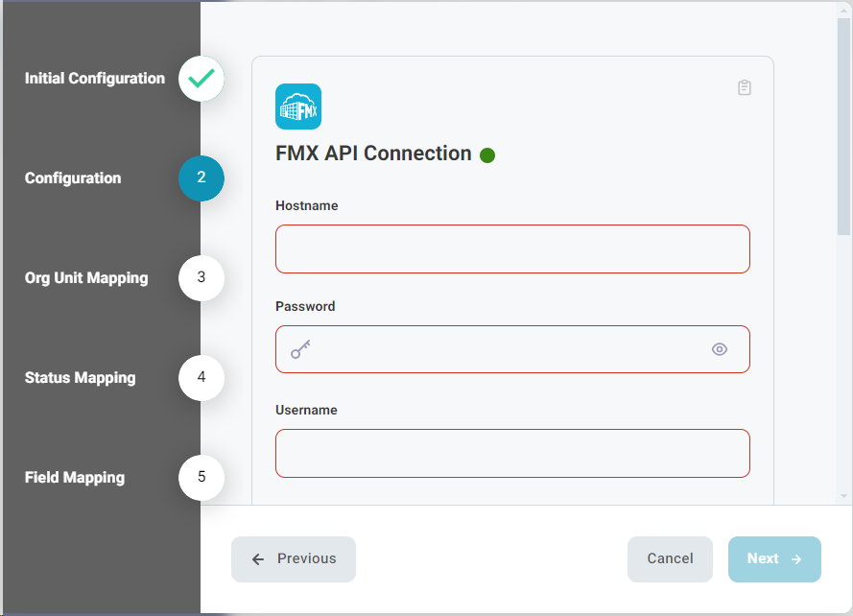This screenshot has height=616, width=853.
Task: Click the scrollbar down arrow
Action: tap(843, 496)
